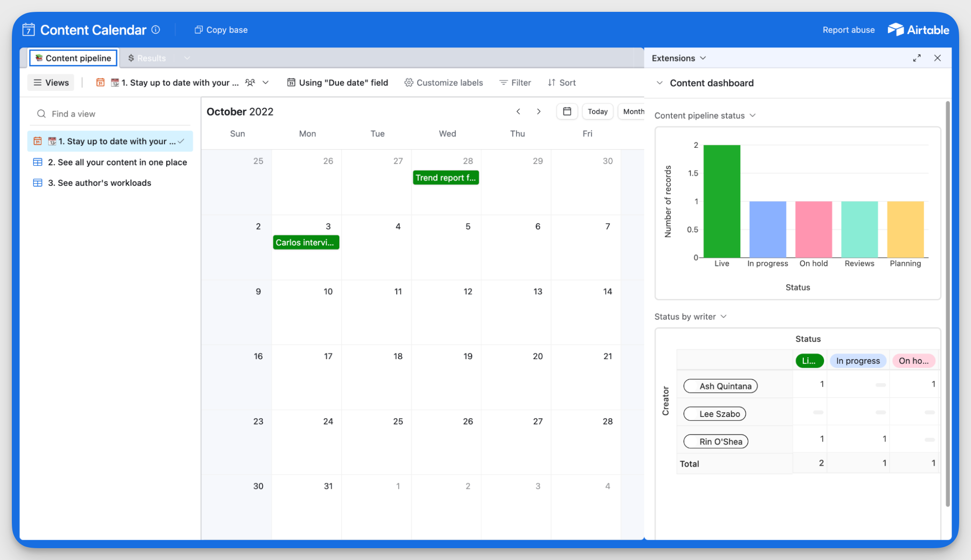Open Customize labels settings
The width and height of the screenshot is (971, 560).
click(x=444, y=82)
